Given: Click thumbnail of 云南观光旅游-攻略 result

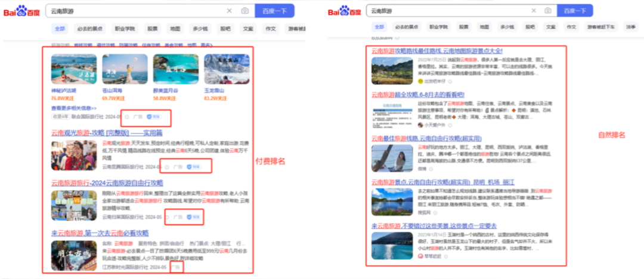Looking at the screenshot, I should pos(74,156).
